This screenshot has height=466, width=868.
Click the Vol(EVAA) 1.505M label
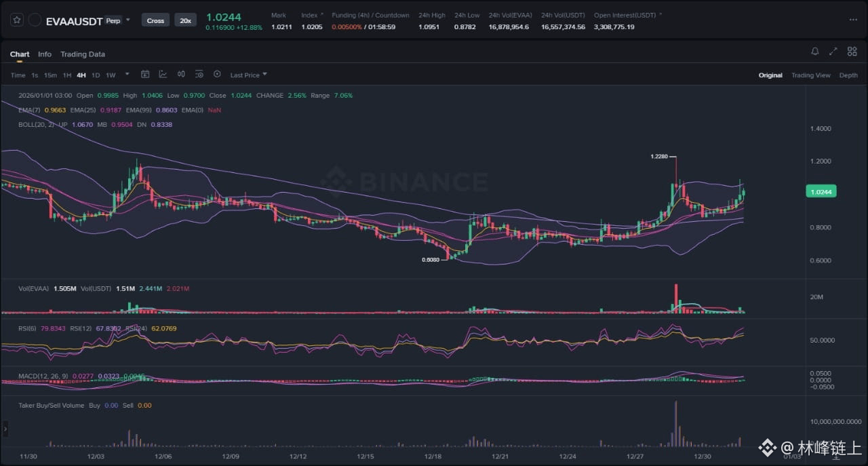coord(47,289)
